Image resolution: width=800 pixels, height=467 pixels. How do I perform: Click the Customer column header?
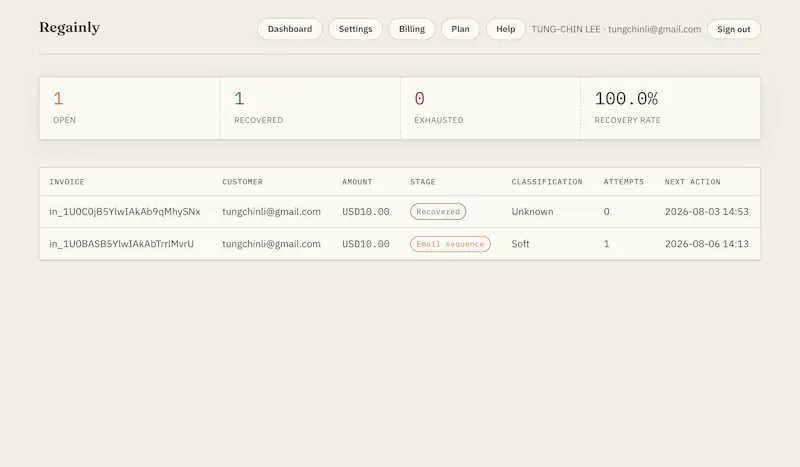(x=242, y=182)
